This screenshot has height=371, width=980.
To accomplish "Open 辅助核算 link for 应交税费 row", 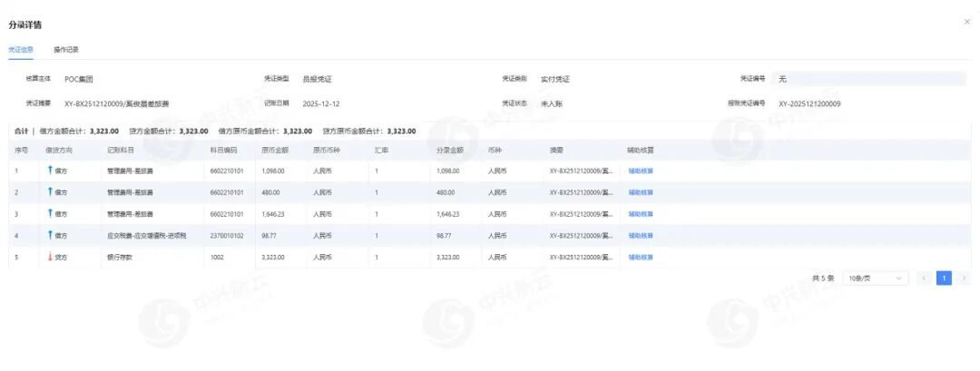I will point(641,235).
